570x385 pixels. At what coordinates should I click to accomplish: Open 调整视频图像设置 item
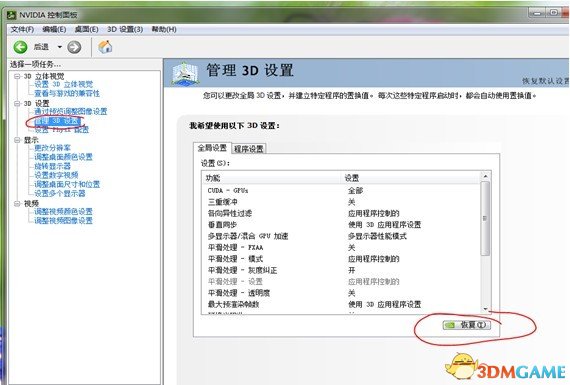click(63, 221)
